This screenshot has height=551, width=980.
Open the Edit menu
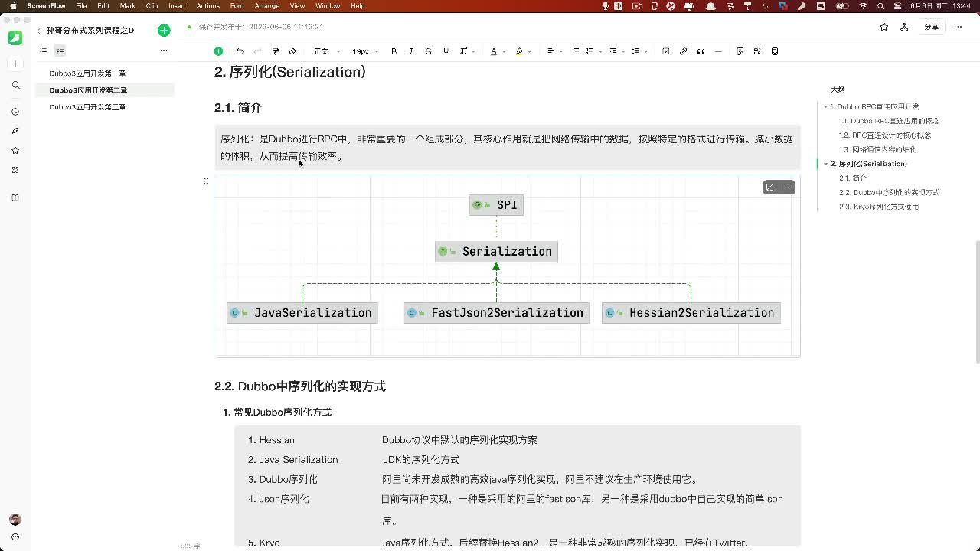(103, 6)
